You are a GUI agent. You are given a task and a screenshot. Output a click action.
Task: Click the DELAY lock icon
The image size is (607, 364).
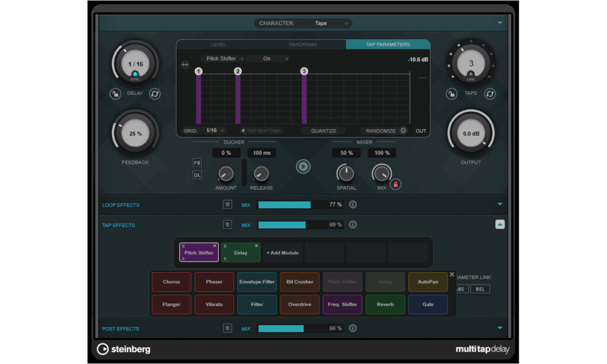point(115,94)
